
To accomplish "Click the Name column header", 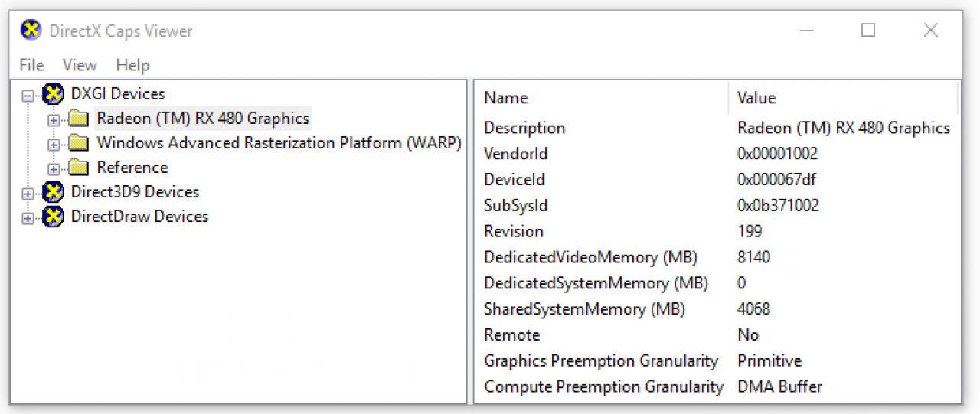I will tap(602, 98).
